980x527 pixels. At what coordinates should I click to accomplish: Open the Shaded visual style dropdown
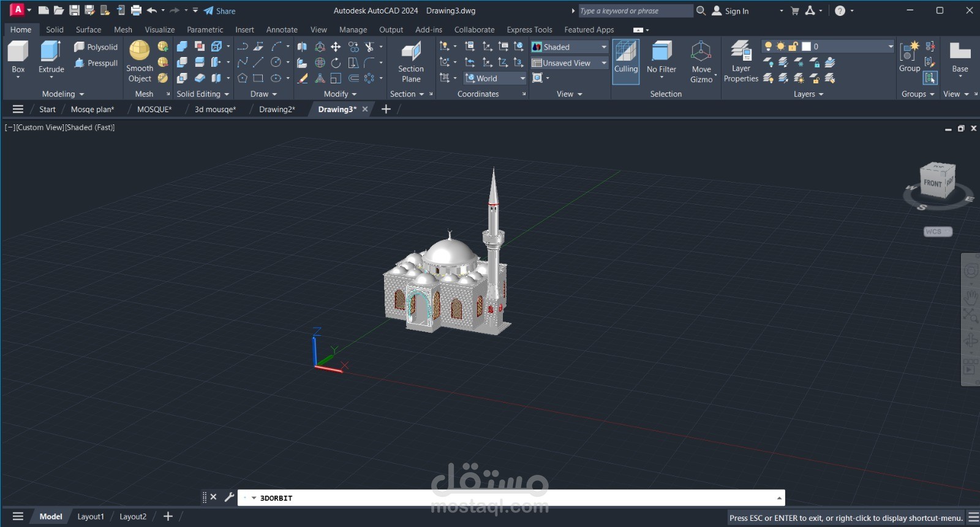[570, 47]
